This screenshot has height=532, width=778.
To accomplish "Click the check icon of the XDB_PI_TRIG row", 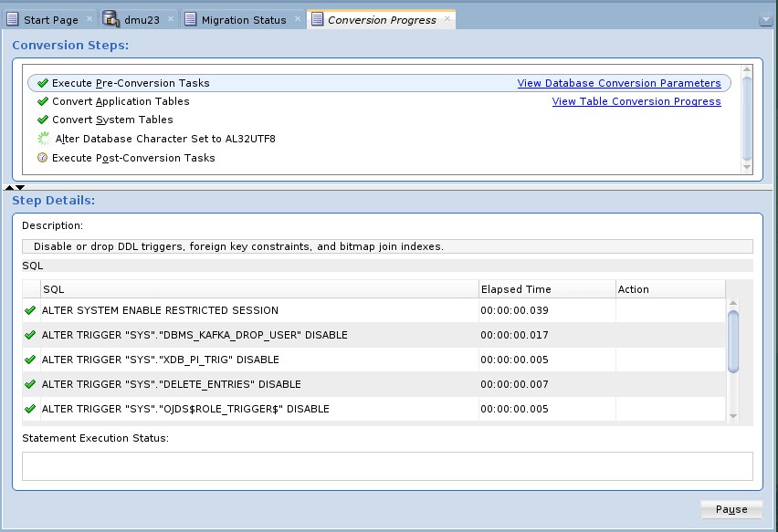I will click(x=30, y=360).
